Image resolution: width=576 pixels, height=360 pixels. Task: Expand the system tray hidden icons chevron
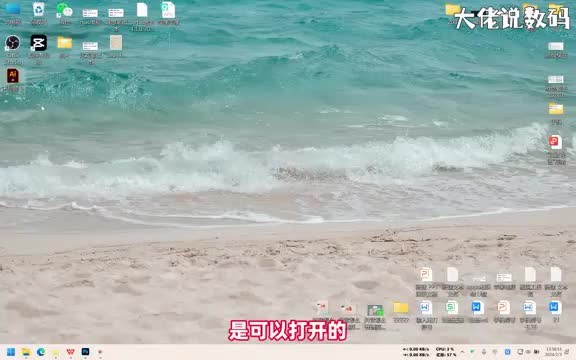click(x=462, y=352)
